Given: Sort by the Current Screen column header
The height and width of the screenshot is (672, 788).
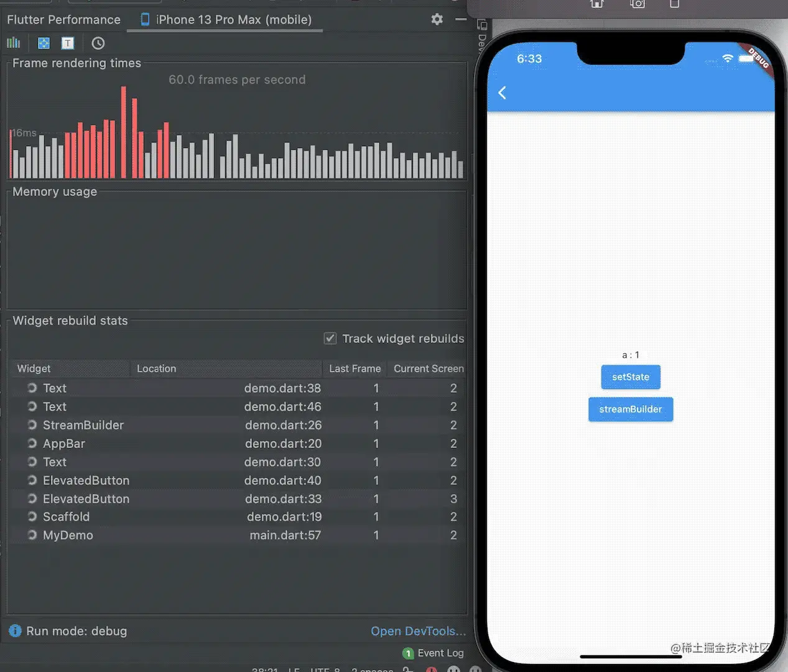Looking at the screenshot, I should (428, 368).
